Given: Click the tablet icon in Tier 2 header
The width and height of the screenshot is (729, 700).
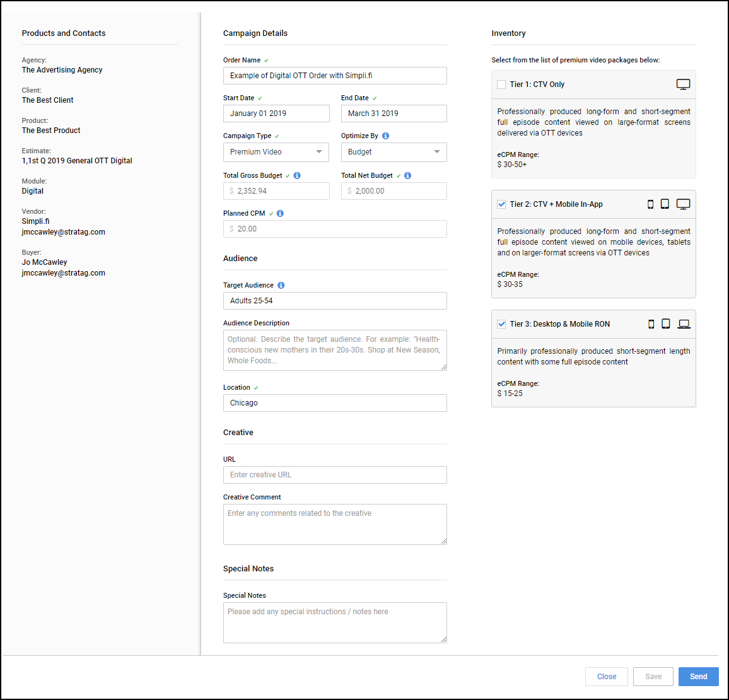Looking at the screenshot, I should 665,204.
